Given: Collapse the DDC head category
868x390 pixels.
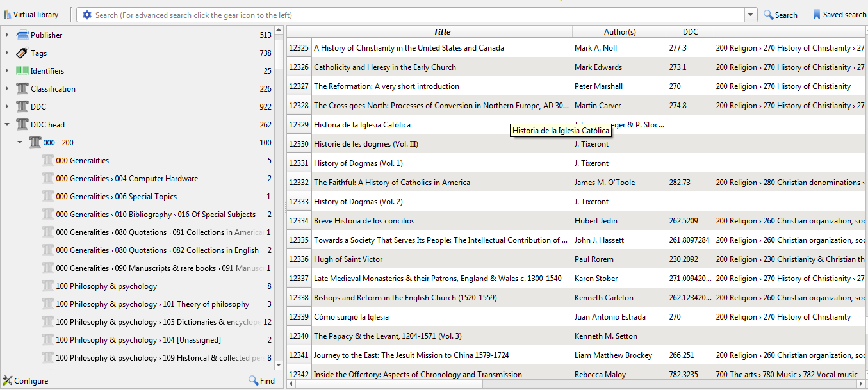Looking at the screenshot, I should pos(7,125).
